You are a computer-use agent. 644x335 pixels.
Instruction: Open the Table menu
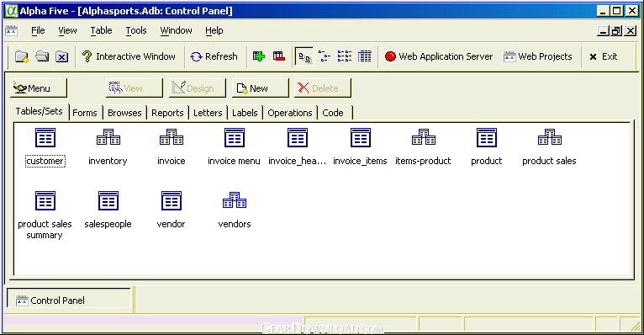pyautogui.click(x=101, y=30)
